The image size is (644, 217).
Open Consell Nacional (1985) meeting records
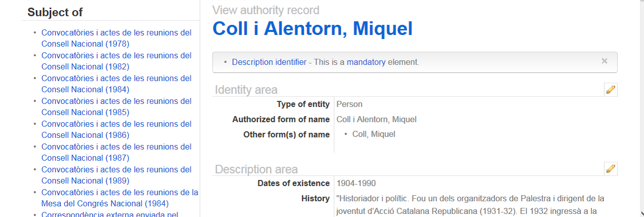pos(116,106)
